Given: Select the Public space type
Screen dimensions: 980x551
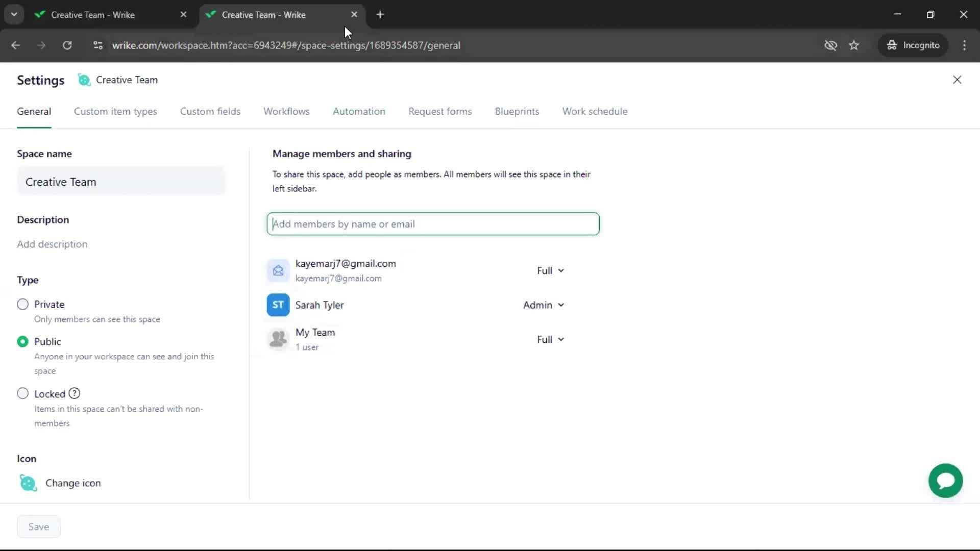Looking at the screenshot, I should coord(22,342).
